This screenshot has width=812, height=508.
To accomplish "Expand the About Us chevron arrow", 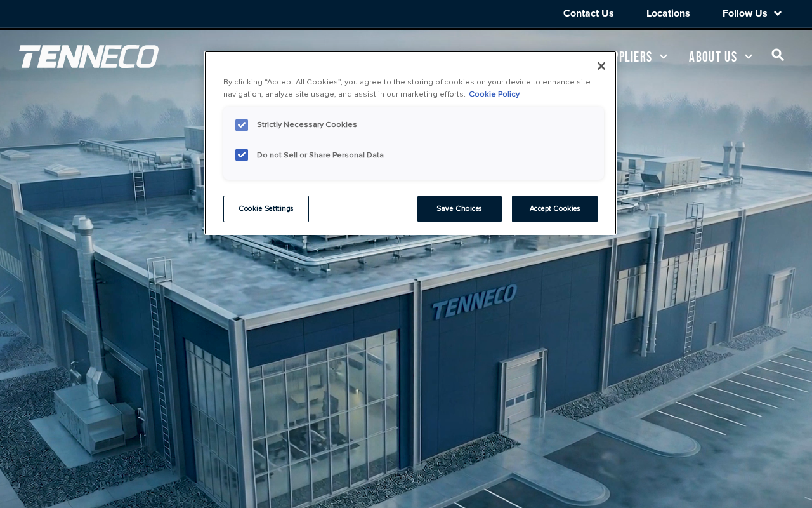I will pyautogui.click(x=749, y=57).
